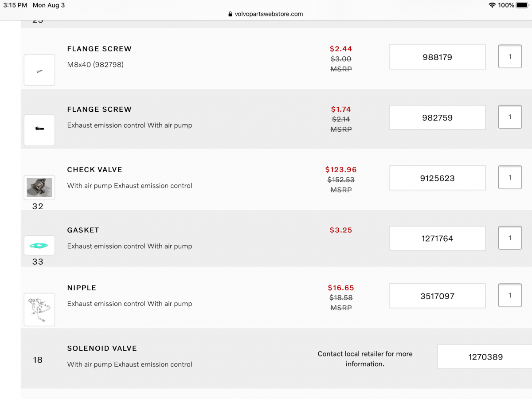Open the CHECK VALVE product title

coord(94,170)
